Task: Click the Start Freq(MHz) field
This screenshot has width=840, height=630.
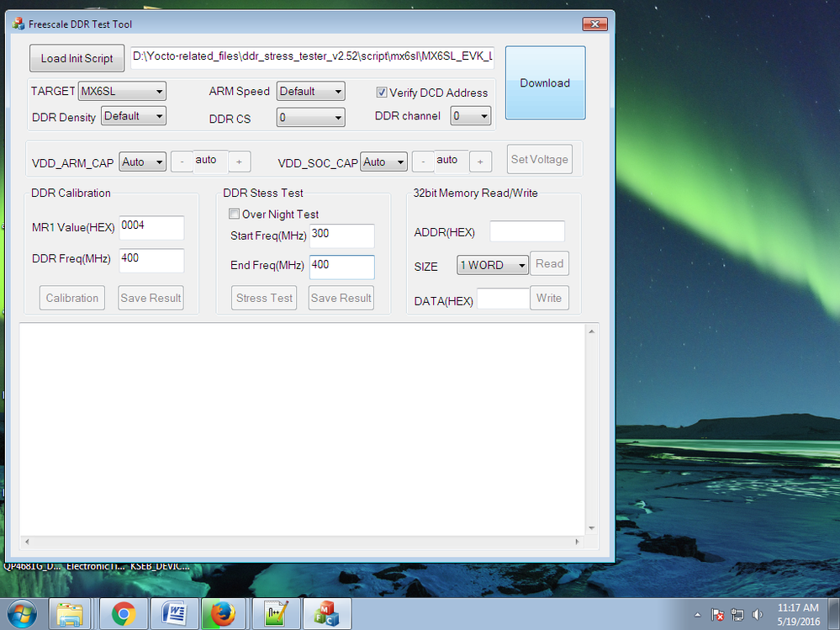Action: click(x=341, y=236)
